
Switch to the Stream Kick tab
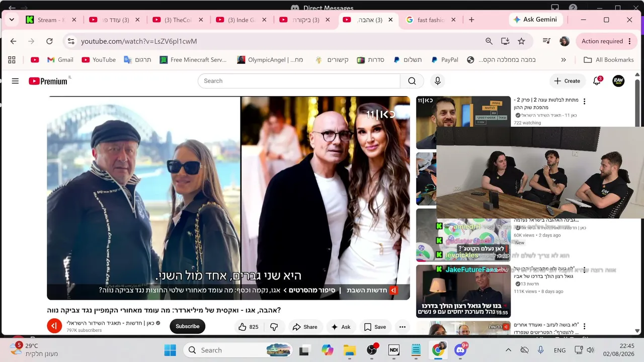tap(52, 20)
